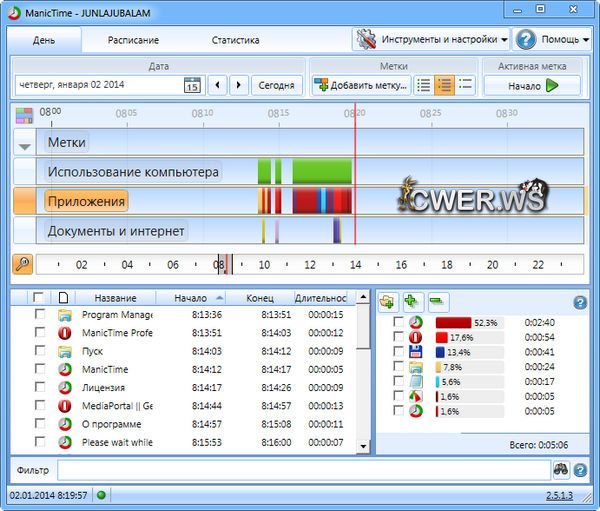The width and height of the screenshot is (600, 511).
Task: Go to the next day arrow
Action: pyautogui.click(x=239, y=85)
